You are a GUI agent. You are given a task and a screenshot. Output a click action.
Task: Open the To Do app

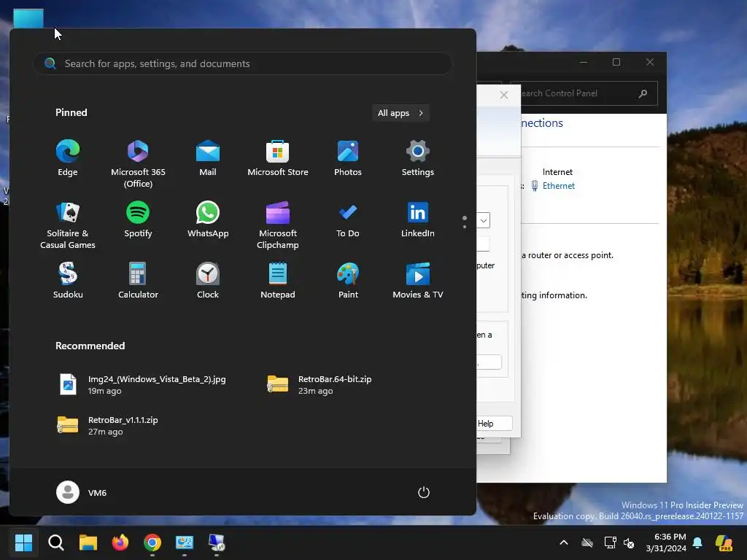(348, 220)
